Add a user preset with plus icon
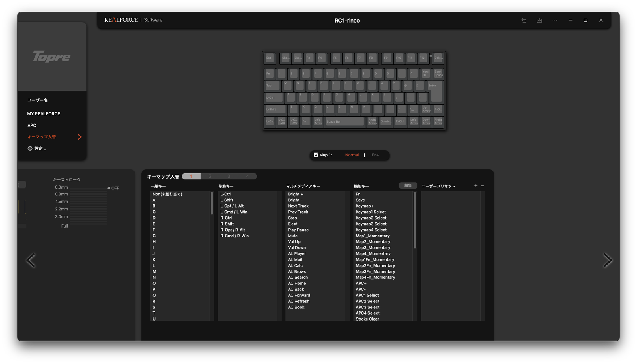The height and width of the screenshot is (364, 637). (475, 186)
